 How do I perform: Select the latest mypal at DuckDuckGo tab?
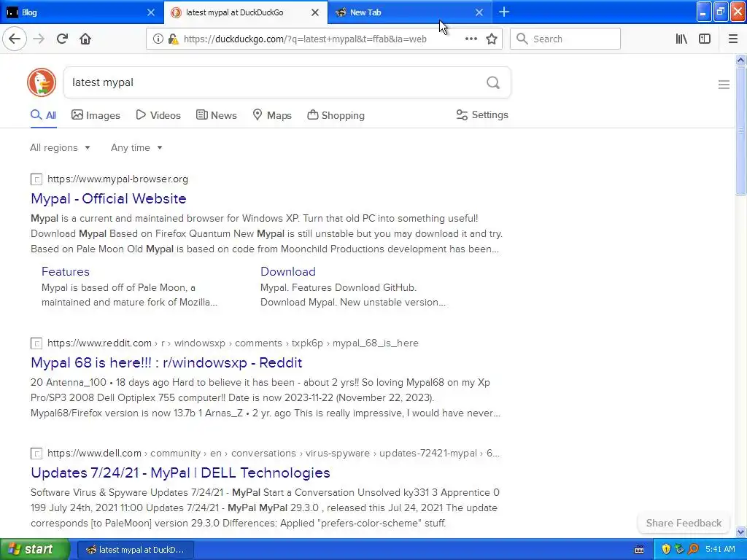(x=245, y=12)
